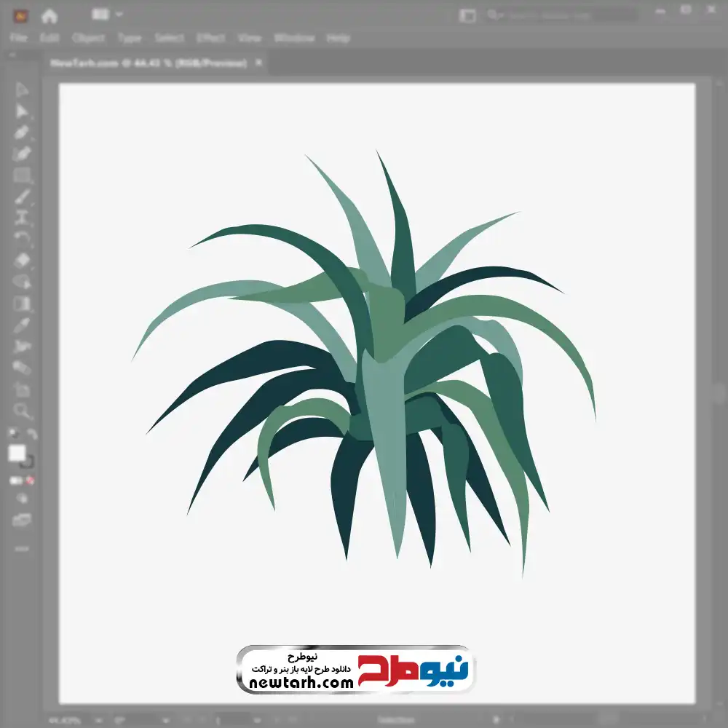Image resolution: width=728 pixels, height=728 pixels.
Task: Select the Type tool
Action: [21, 218]
